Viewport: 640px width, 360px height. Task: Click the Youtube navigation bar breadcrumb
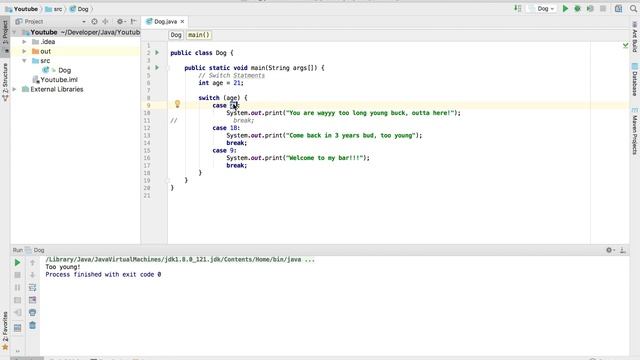pyautogui.click(x=22, y=9)
